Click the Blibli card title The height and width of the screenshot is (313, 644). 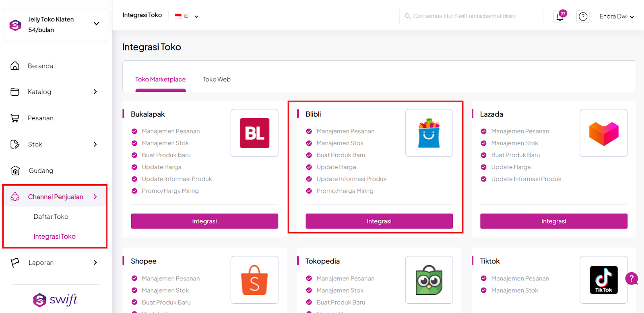click(313, 114)
